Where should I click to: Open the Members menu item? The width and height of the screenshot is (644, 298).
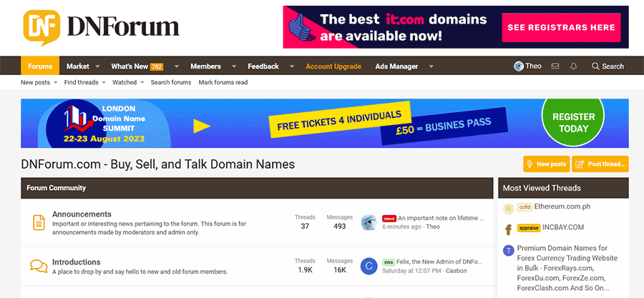pyautogui.click(x=206, y=66)
